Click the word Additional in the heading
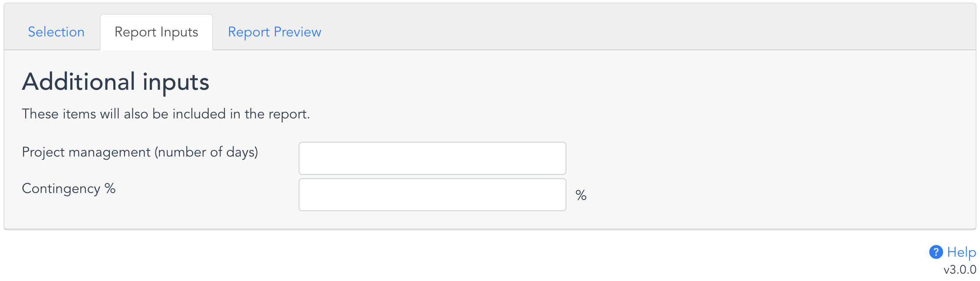980x281 pixels. 79,82
